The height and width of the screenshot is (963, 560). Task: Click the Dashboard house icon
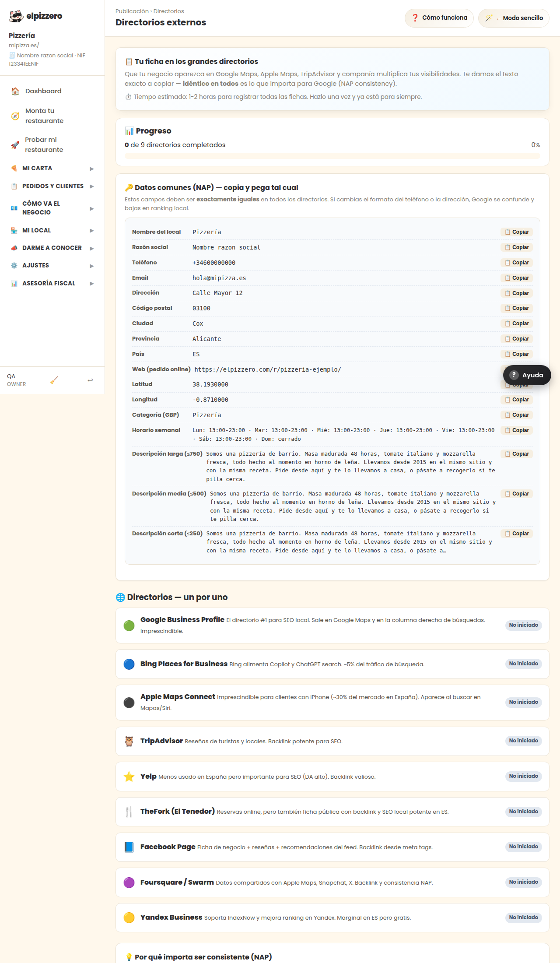(15, 91)
